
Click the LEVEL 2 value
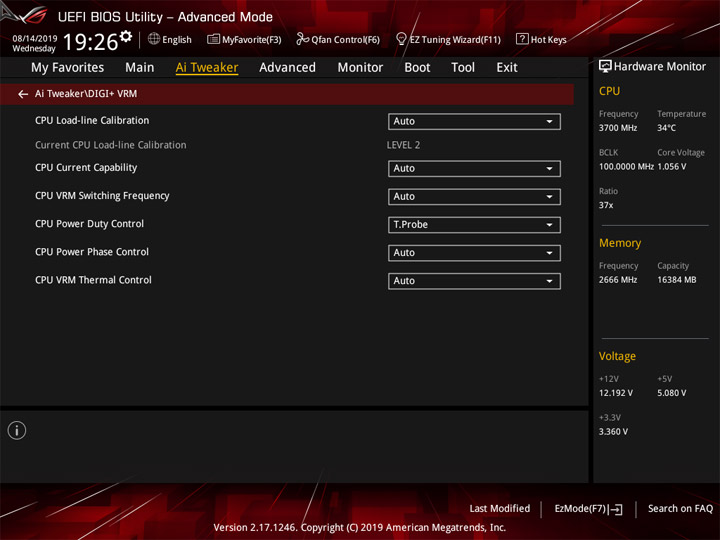(403, 145)
